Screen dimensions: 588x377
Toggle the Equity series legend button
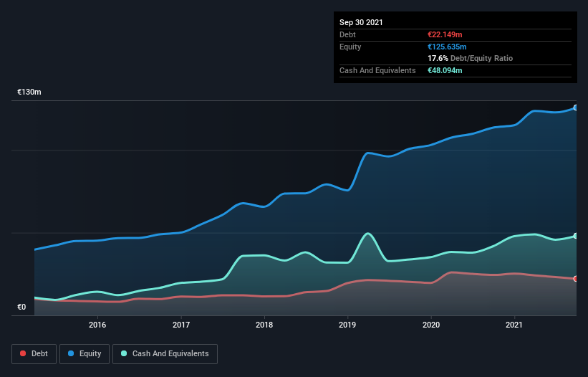[x=85, y=354]
